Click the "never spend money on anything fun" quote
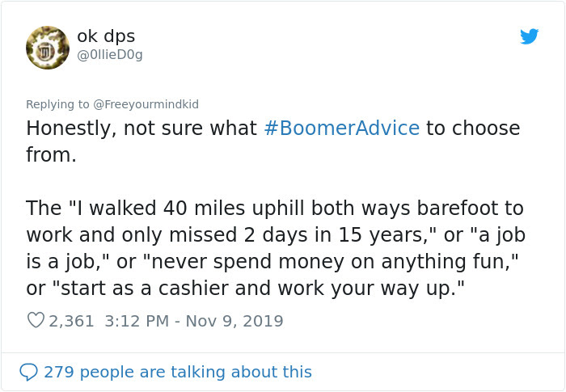566x392 pixels. tap(331, 261)
